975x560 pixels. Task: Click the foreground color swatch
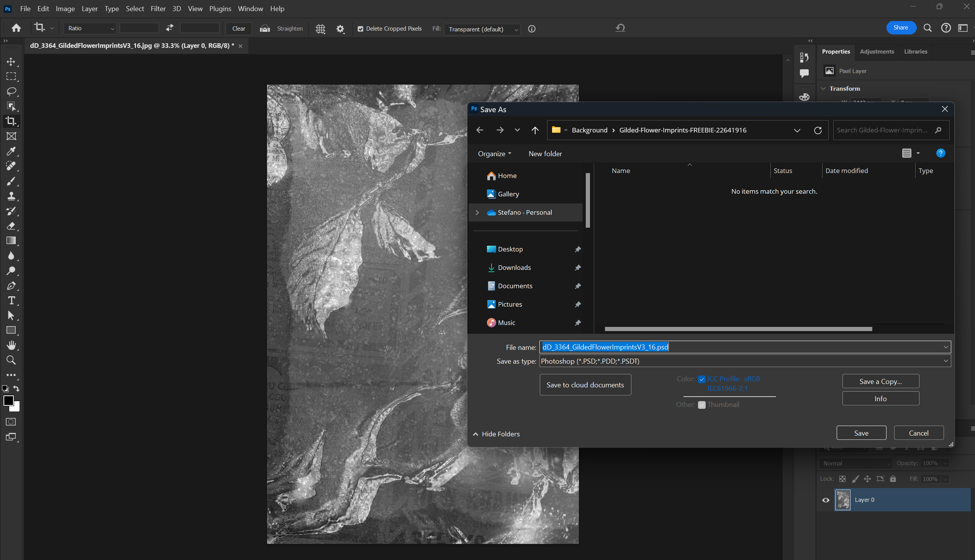click(x=8, y=401)
